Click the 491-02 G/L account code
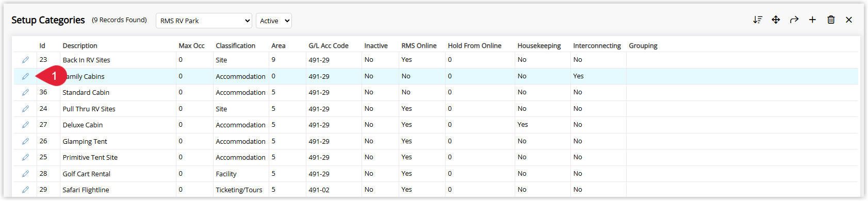 pyautogui.click(x=319, y=190)
